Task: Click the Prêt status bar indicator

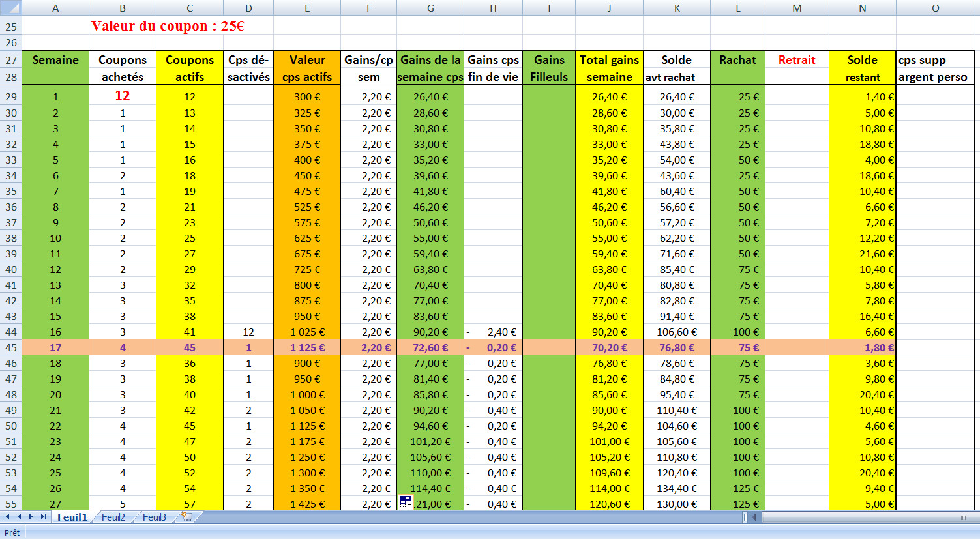Action: (x=11, y=532)
